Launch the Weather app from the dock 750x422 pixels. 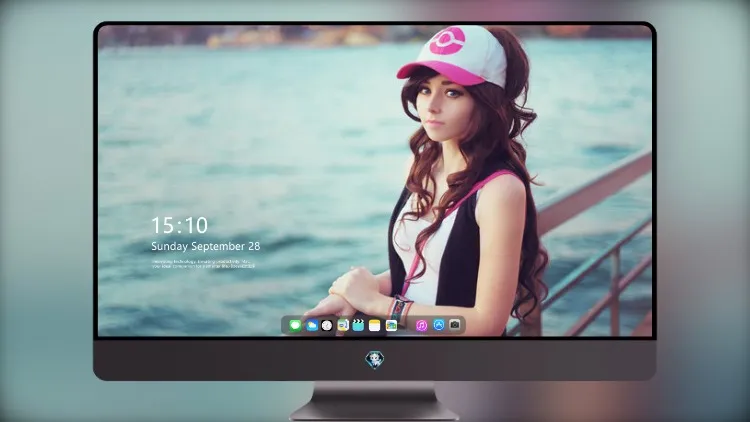pyautogui.click(x=312, y=325)
